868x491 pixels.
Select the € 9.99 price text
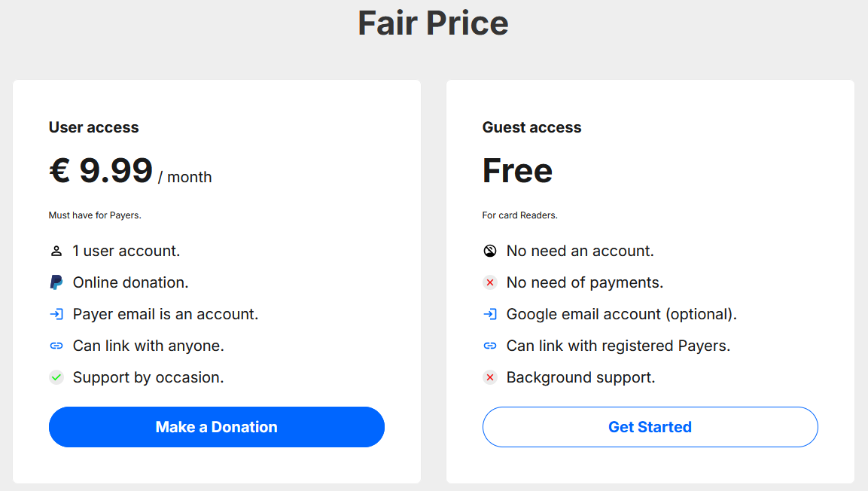[99, 172]
